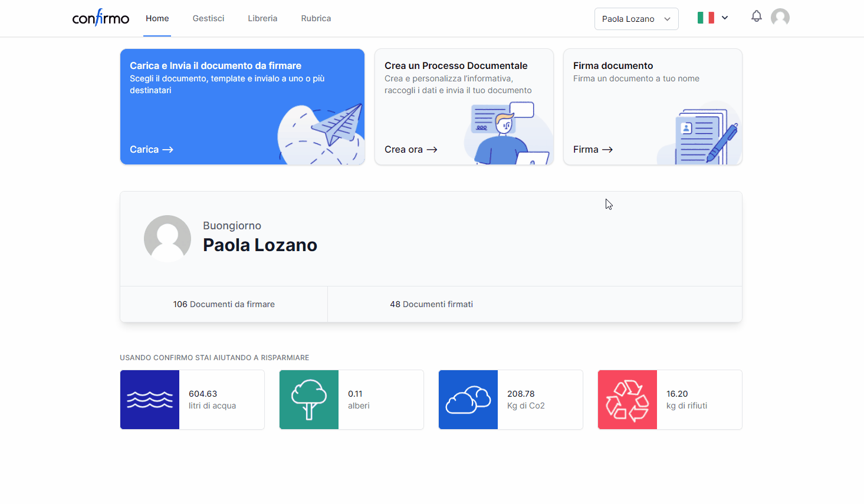Click the water waves savings icon
864x504 pixels.
(x=150, y=400)
